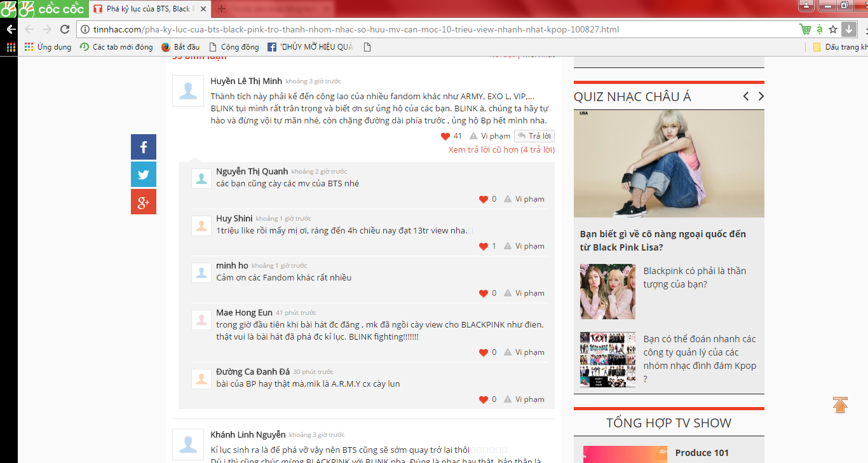Open the Ứng dụng apps bookmark
This screenshot has height=463, width=868.
coord(48,47)
